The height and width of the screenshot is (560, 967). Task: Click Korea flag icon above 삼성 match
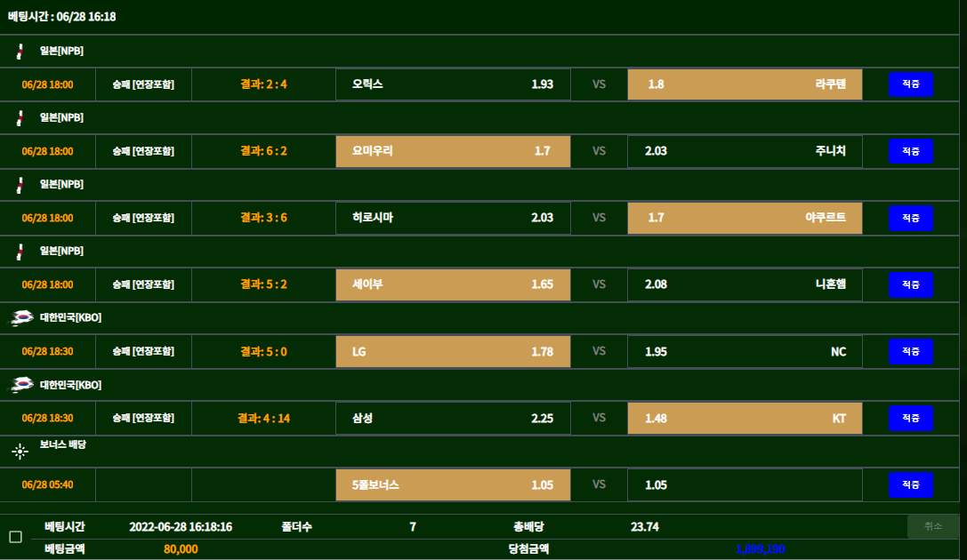[x=21, y=385]
